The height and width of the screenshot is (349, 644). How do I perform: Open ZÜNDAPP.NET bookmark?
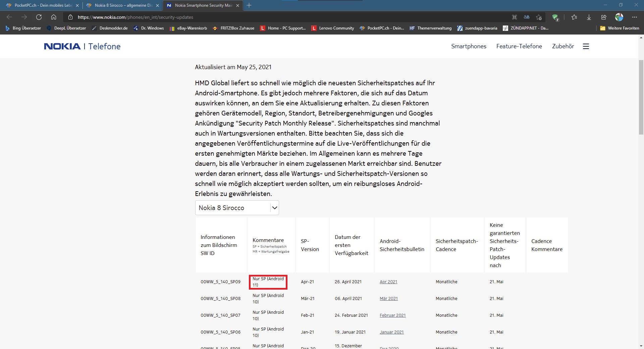tap(526, 28)
